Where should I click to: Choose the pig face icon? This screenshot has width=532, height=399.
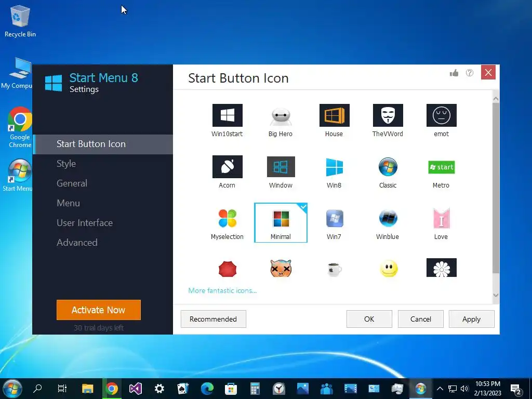pos(281,269)
